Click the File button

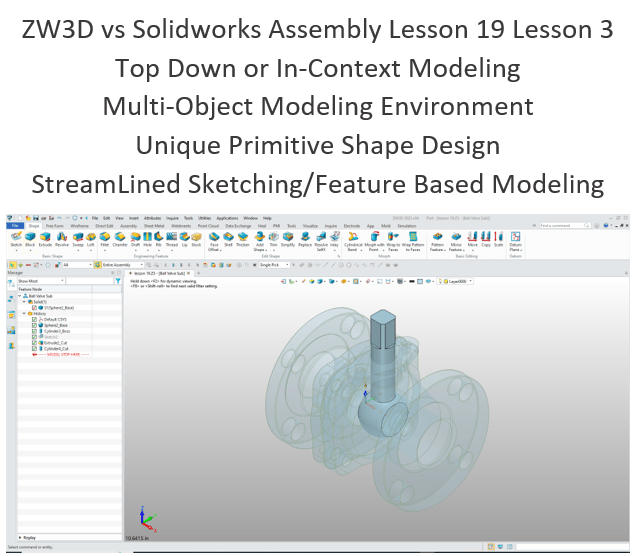[x=14, y=226]
